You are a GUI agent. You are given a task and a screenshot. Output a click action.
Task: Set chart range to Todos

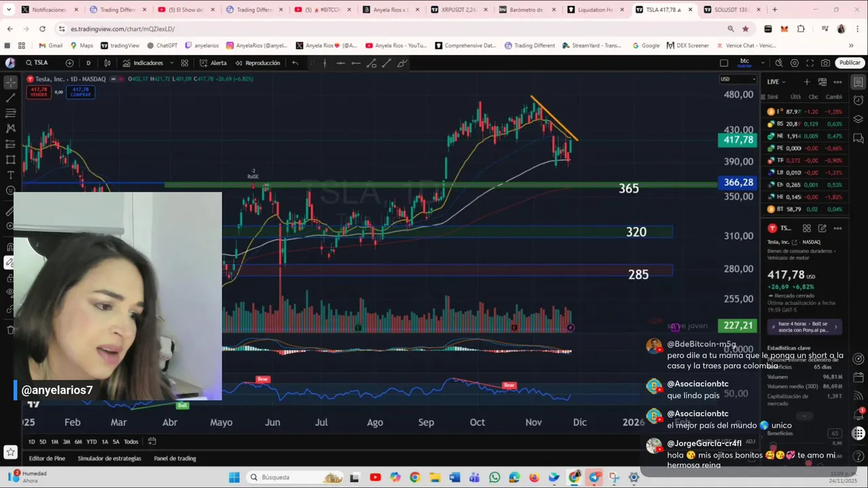point(131,442)
